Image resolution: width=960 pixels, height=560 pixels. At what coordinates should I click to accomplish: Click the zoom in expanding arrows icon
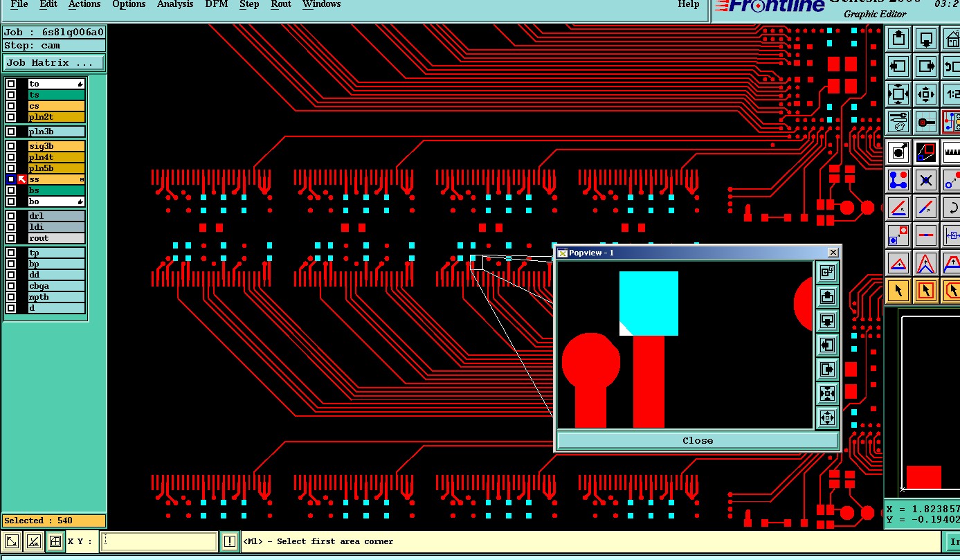(898, 94)
